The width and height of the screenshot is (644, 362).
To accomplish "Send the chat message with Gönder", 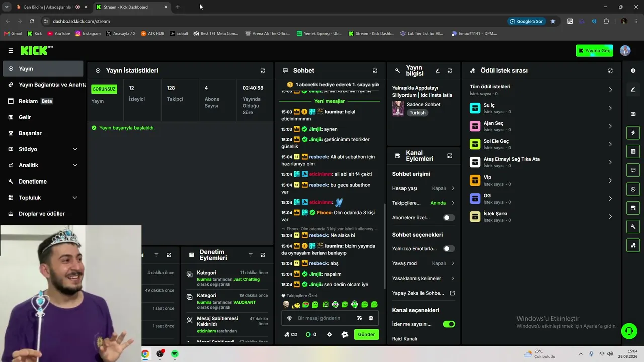I will click(x=366, y=334).
